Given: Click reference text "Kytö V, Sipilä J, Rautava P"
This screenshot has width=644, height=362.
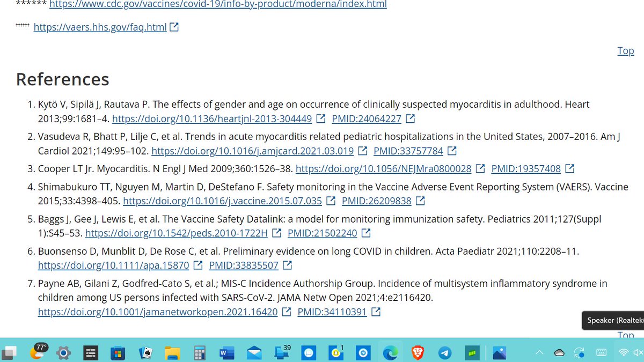Looking at the screenshot, I should pos(94,105).
